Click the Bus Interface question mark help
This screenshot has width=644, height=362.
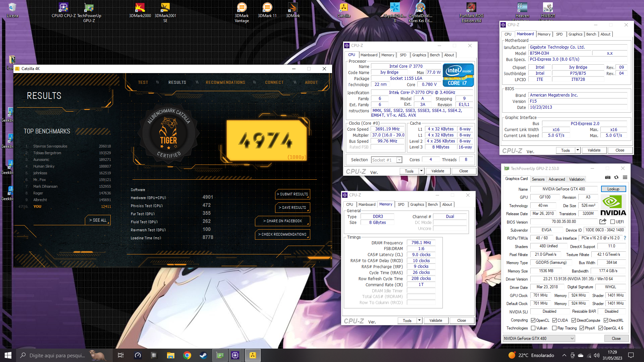click(625, 238)
